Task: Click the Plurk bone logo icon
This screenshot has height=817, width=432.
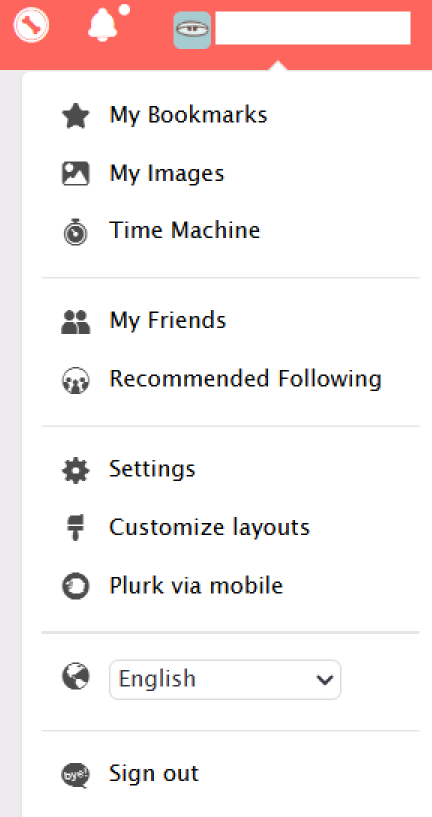Action: 31,25
